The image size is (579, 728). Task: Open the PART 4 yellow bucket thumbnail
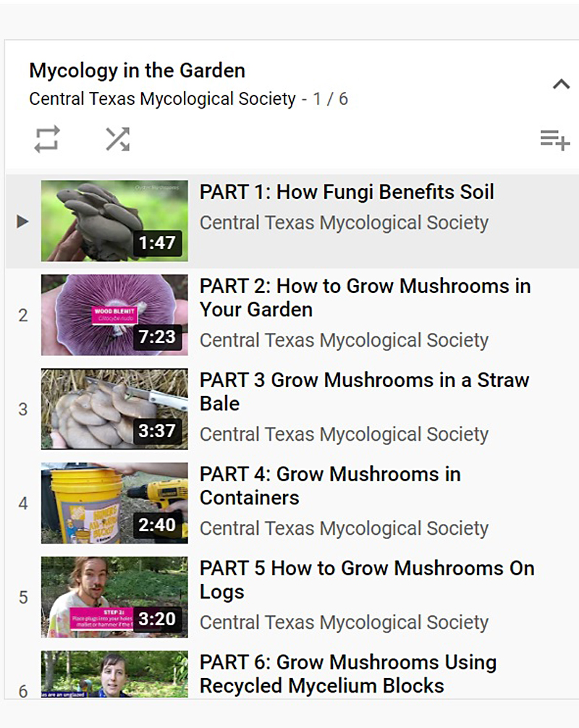(x=114, y=503)
